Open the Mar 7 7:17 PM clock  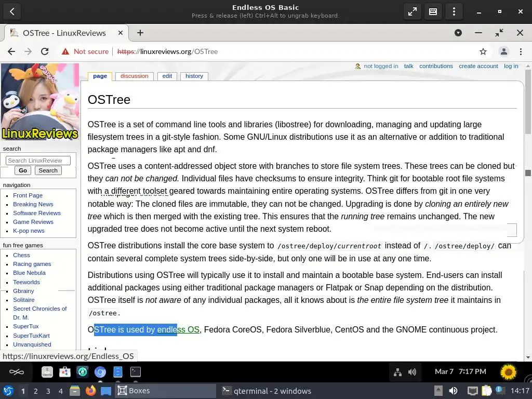[x=460, y=372]
